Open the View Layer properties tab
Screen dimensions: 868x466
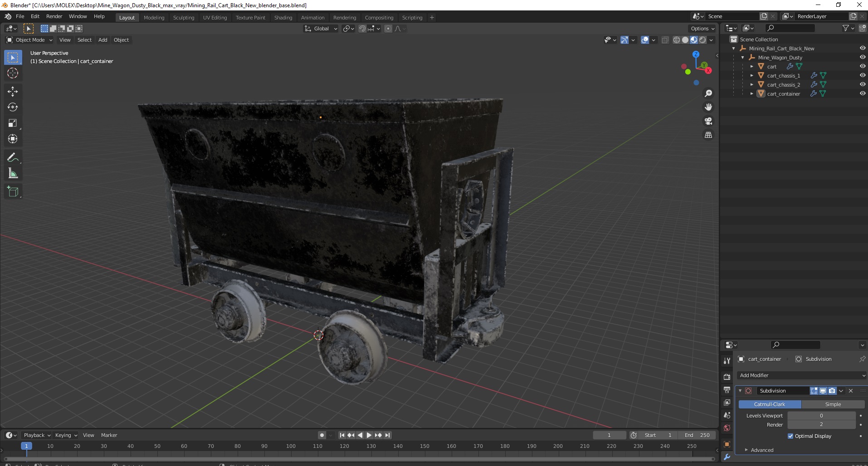(727, 403)
